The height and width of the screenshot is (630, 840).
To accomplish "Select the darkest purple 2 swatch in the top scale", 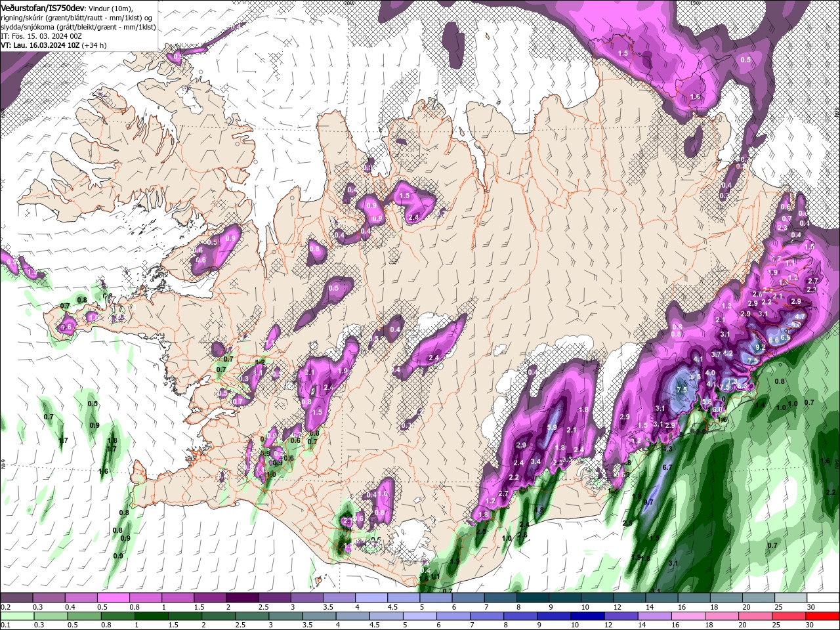I will (242, 598).
